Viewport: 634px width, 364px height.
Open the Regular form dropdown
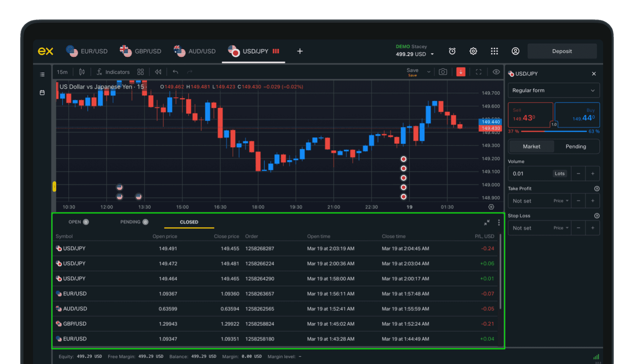[553, 90]
